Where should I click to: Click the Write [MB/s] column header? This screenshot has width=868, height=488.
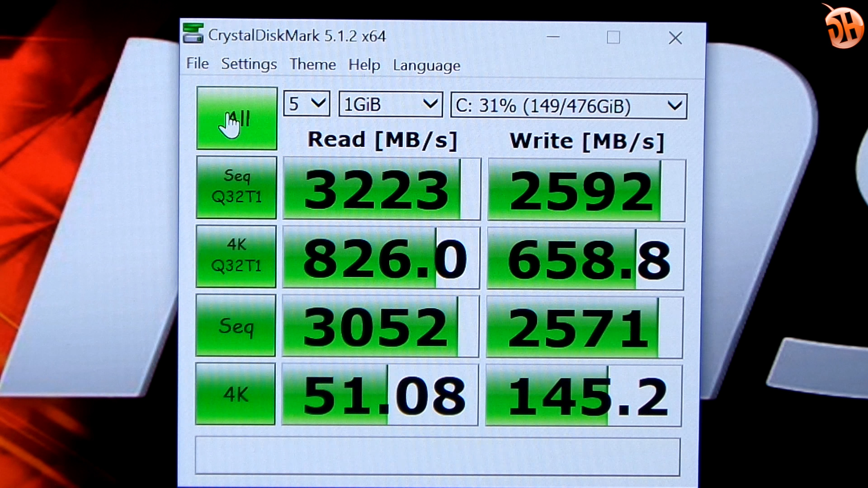pos(587,141)
